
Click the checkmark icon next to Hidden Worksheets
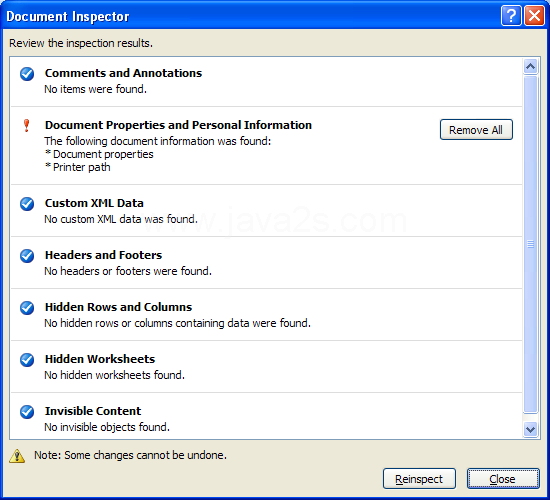(x=27, y=360)
